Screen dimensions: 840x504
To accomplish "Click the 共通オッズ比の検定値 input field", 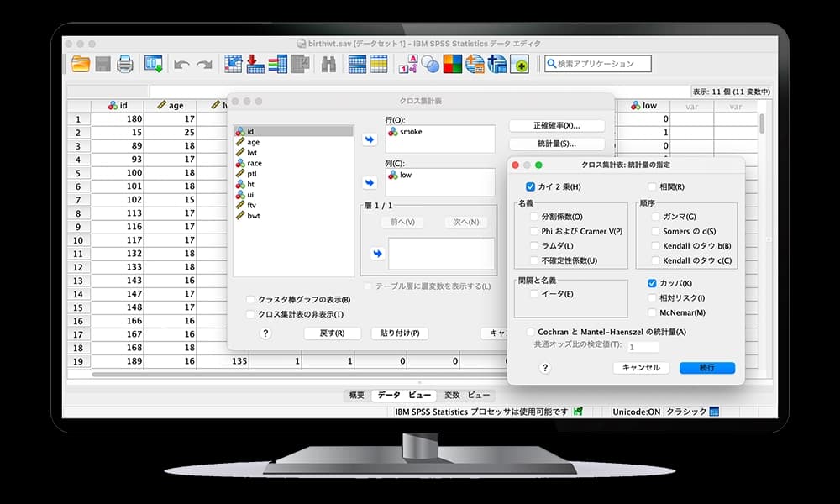I will tap(643, 347).
